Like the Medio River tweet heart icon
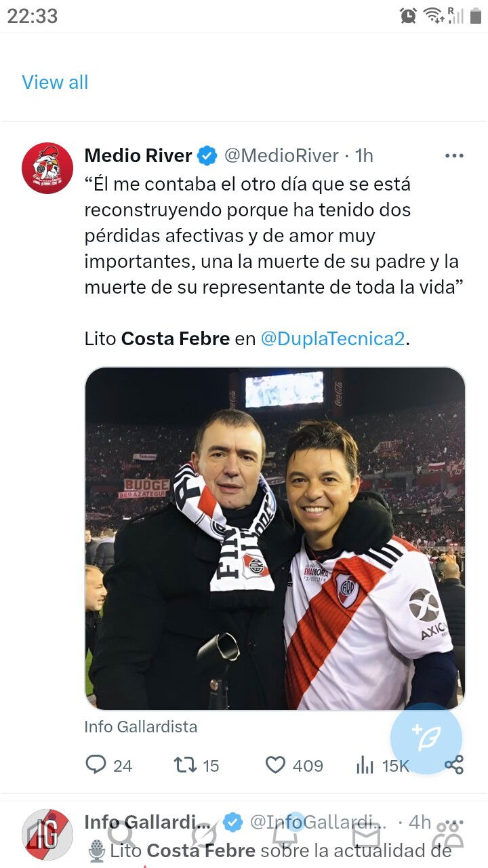The width and height of the screenshot is (488, 868). pos(275,765)
